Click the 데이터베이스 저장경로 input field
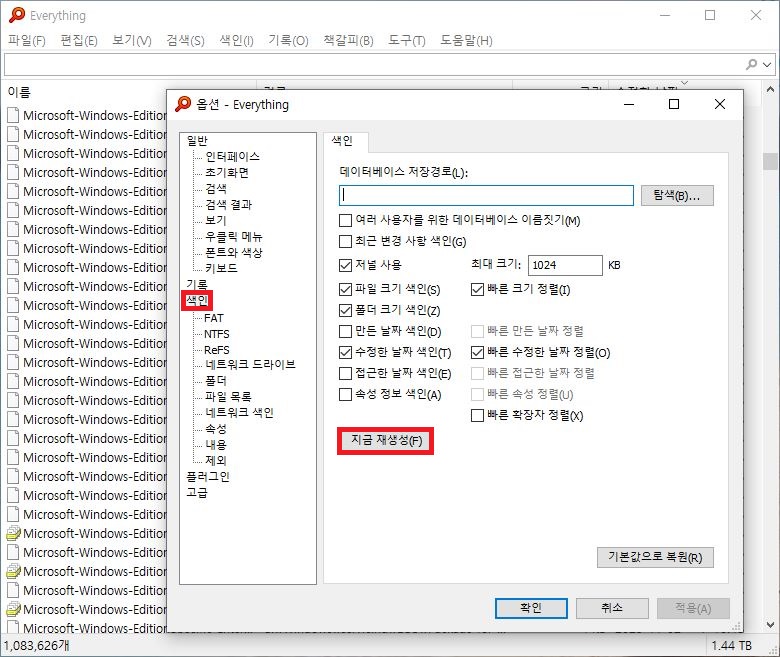 pyautogui.click(x=486, y=195)
